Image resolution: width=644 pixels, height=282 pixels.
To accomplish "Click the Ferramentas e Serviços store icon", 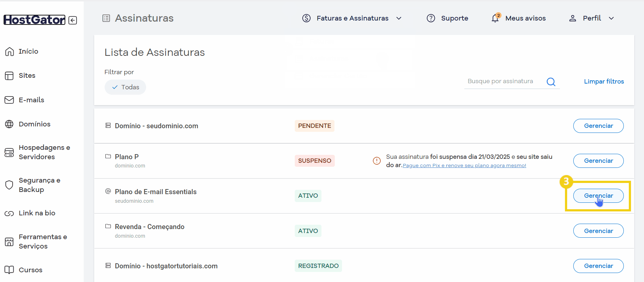I will click(x=9, y=242).
